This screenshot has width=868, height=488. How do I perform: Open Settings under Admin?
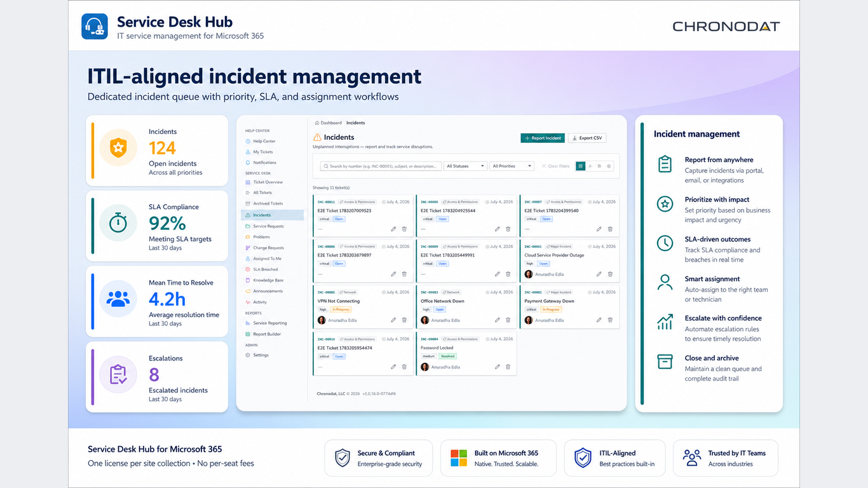click(257, 355)
